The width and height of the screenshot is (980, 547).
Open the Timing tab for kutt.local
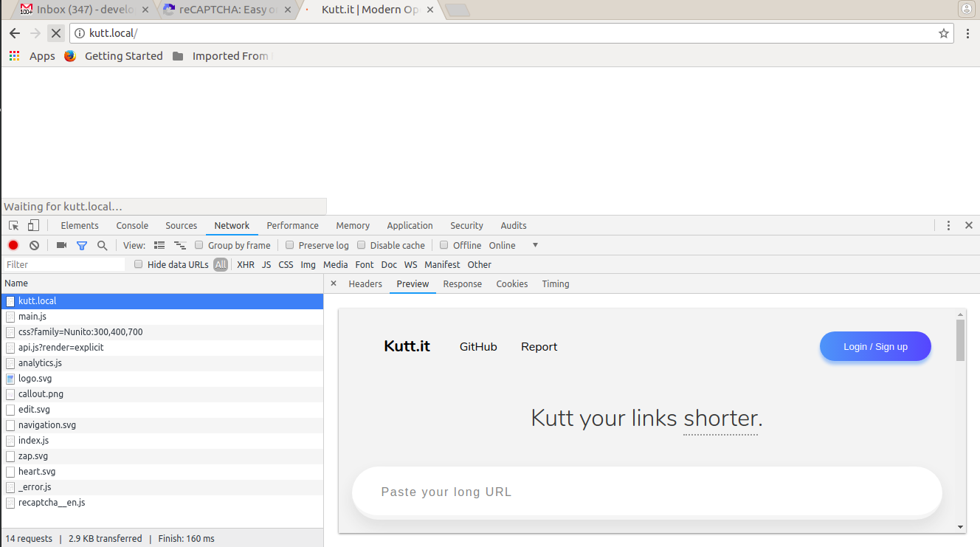(x=555, y=283)
